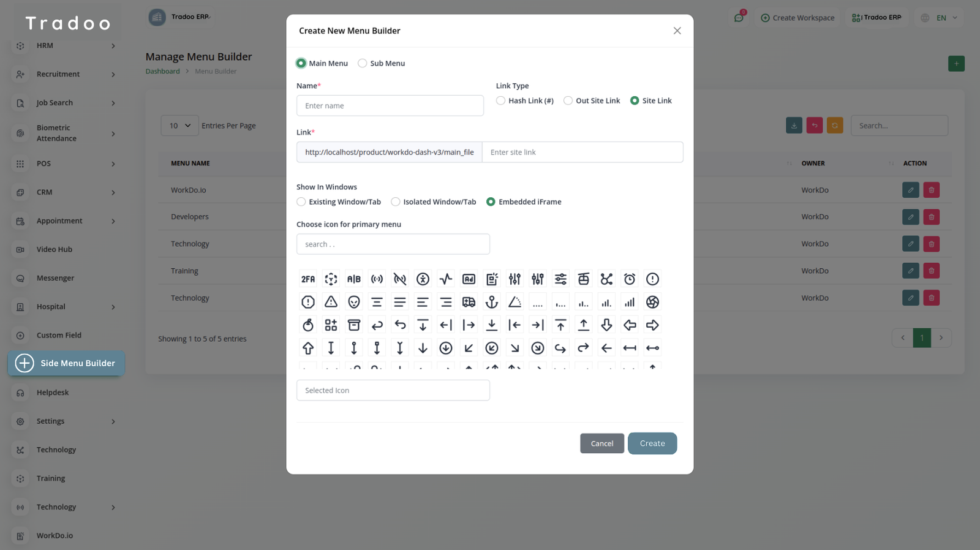980x550 pixels.
Task: Choose the alarm clock icon
Action: pos(630,279)
